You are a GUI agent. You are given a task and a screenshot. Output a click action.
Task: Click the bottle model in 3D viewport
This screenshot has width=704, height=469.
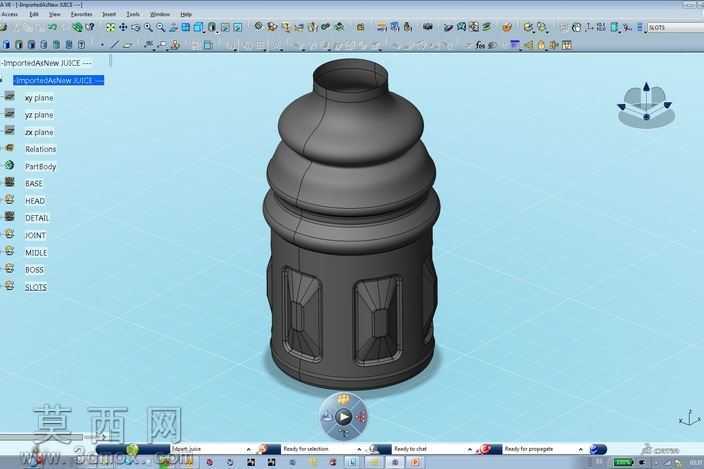point(352,224)
